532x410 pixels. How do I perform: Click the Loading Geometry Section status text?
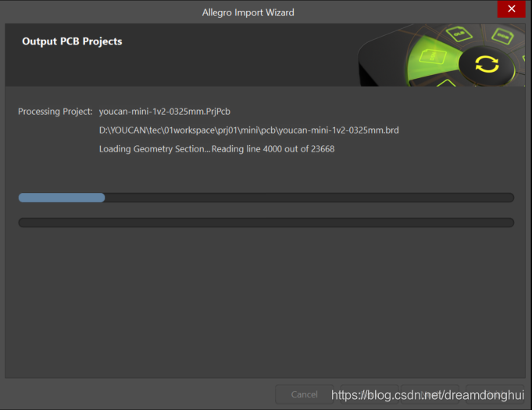[x=216, y=149]
